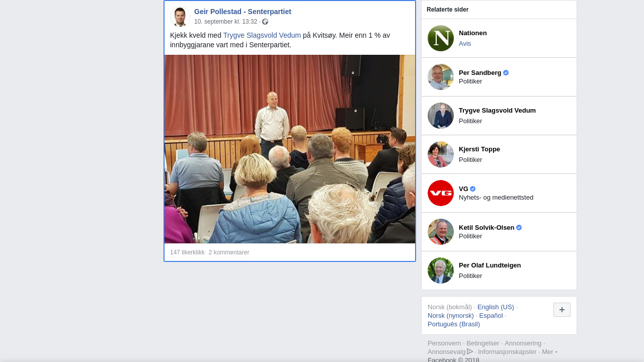Open the Trygve Slagsvold Vedum mention link
The image size is (644, 362).
(262, 35)
